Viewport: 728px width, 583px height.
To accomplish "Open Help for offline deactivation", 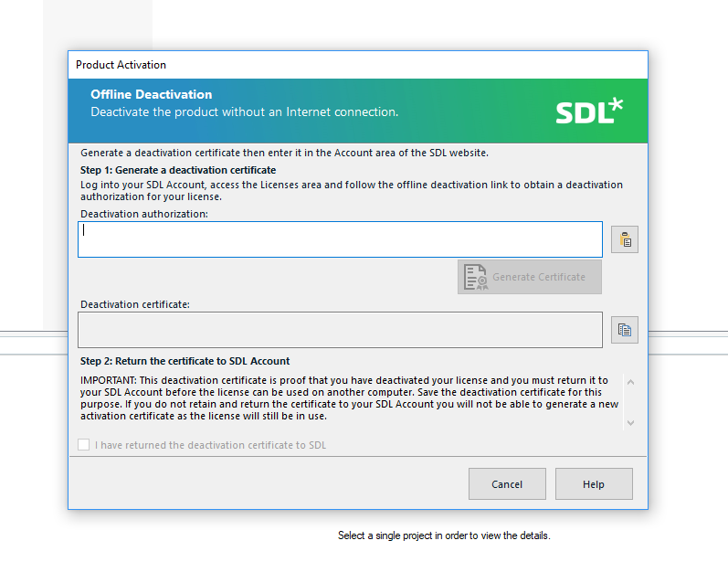I will (594, 484).
